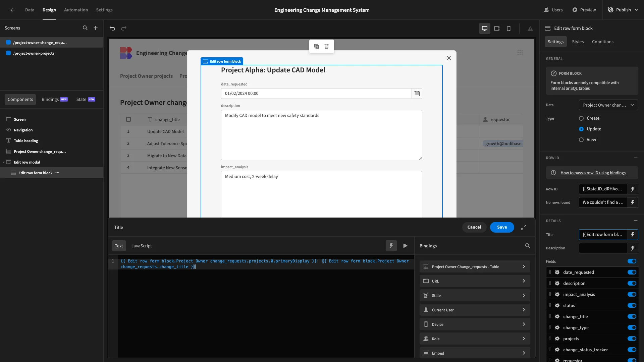
Task: Search bindings with magnifier icon
Action: coord(528,246)
